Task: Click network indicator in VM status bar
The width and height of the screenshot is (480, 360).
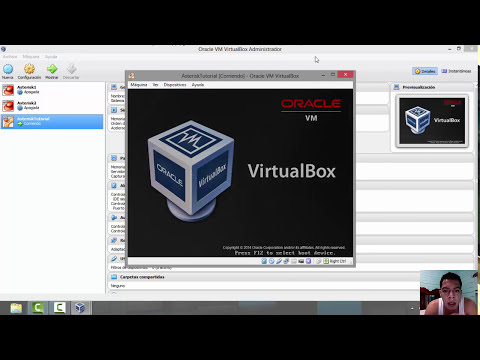Action: 286,261
